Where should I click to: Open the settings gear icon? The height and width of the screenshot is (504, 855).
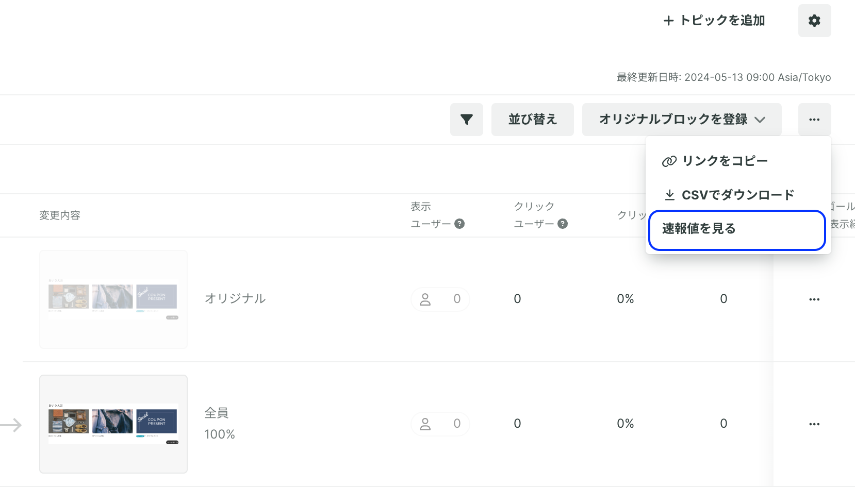coord(814,21)
